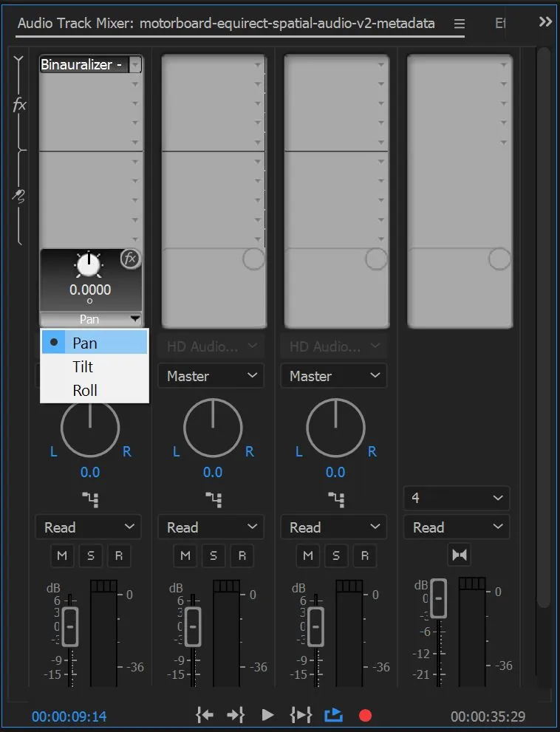Click the Play In to Out button
Screen dimensions: 560x732
point(301,715)
